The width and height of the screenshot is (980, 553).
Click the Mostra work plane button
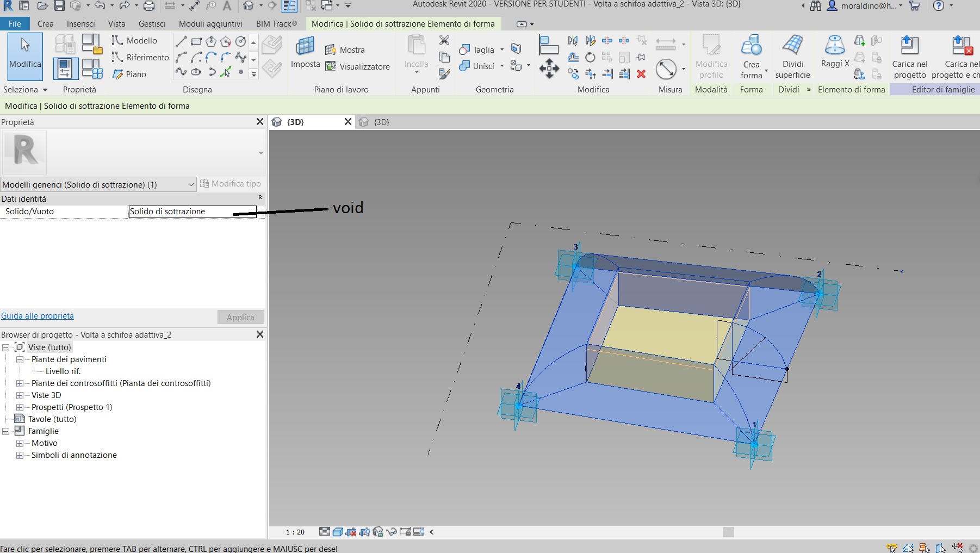pyautogui.click(x=345, y=49)
